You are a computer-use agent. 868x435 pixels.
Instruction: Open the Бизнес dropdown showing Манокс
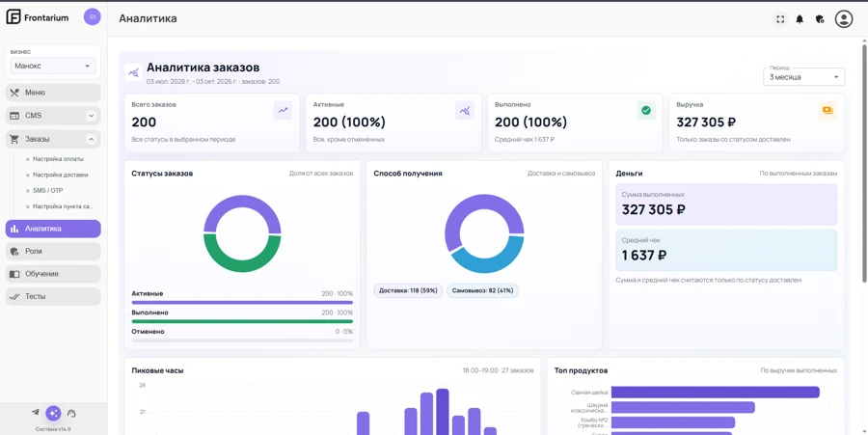click(x=53, y=66)
